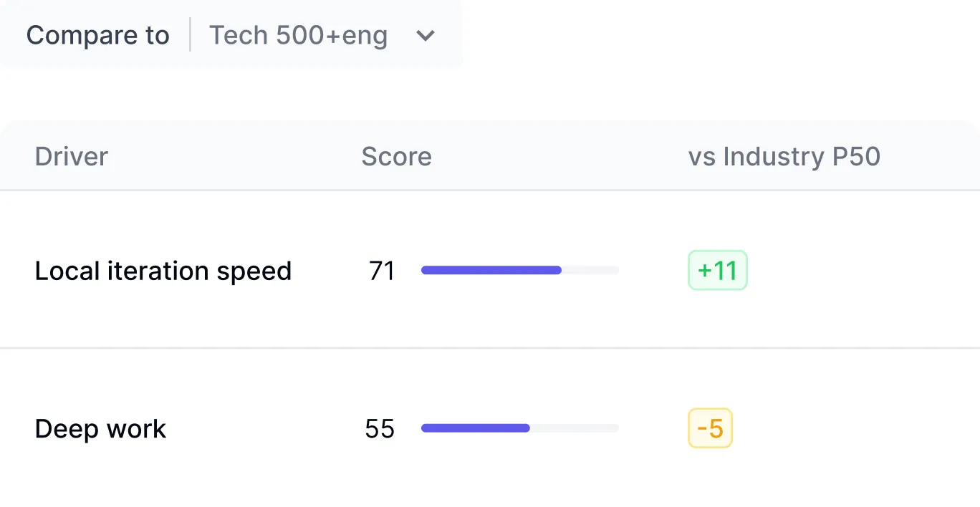Click the score value 71

click(382, 271)
